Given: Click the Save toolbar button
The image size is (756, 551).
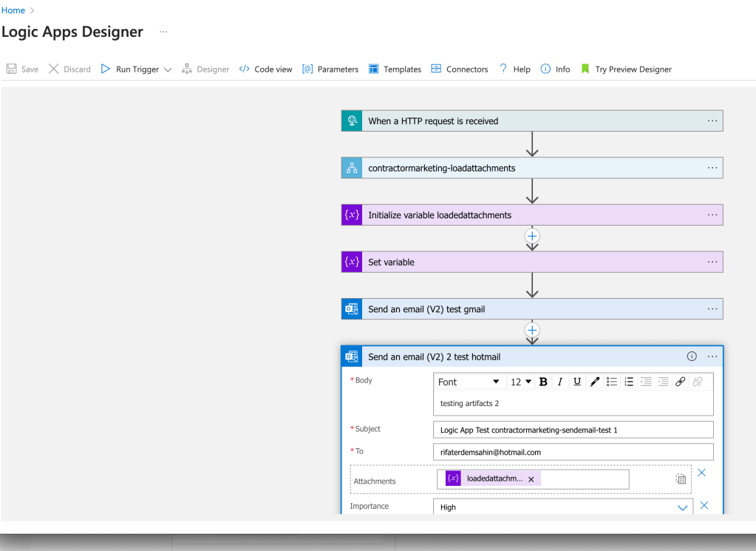Looking at the screenshot, I should [22, 69].
